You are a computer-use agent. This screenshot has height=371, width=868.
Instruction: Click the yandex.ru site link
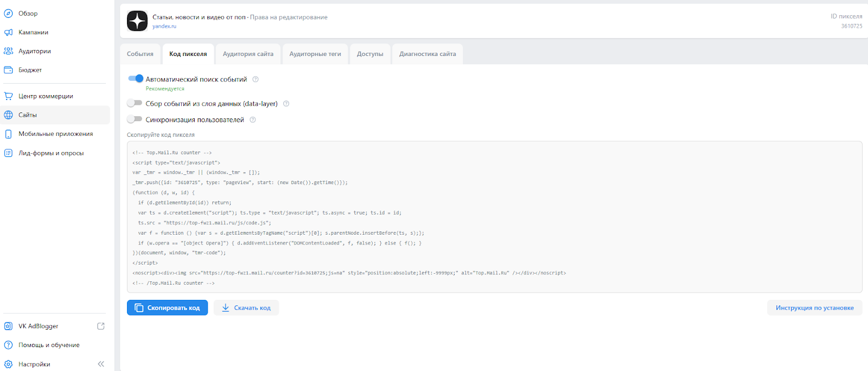[x=164, y=26]
